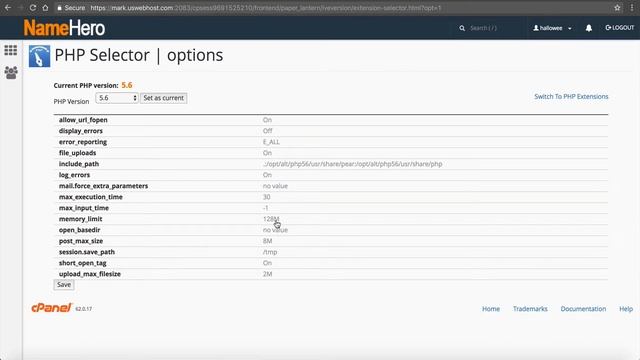Open the browser home icon
Image resolution: width=640 pixels, height=360 pixels.
tap(45, 8)
